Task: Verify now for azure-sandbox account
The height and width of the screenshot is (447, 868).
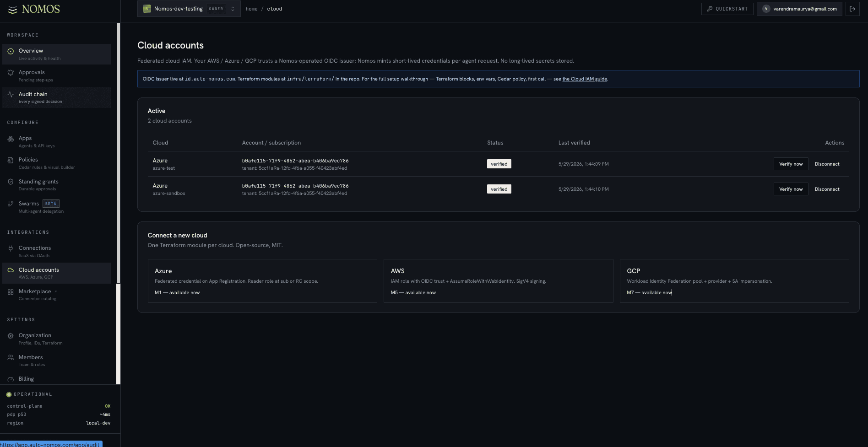Action: 791,189
